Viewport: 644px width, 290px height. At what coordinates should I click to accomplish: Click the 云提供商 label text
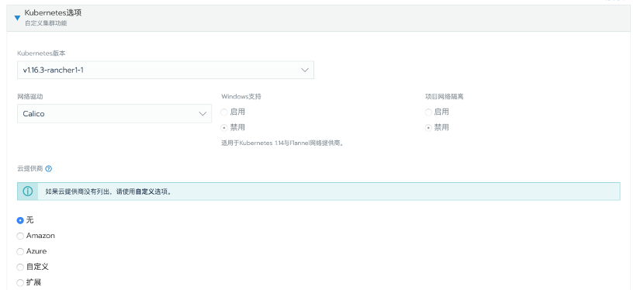tap(30, 168)
